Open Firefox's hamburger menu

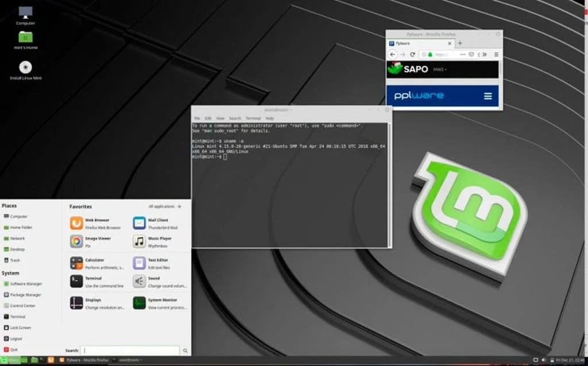tap(497, 54)
